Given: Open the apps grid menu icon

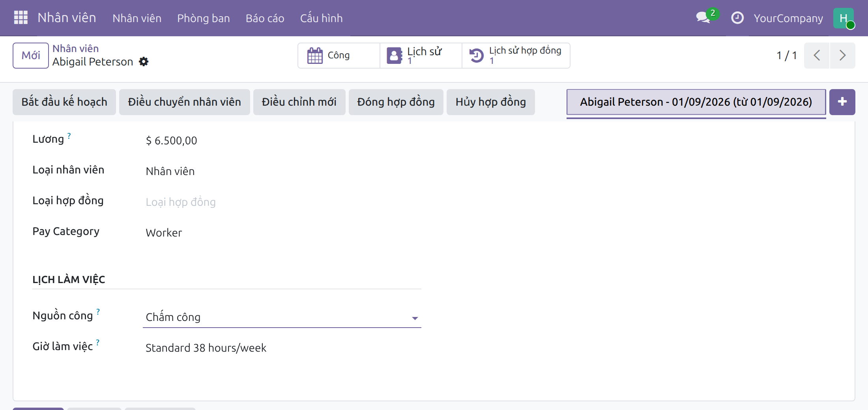Looking at the screenshot, I should click(x=21, y=18).
